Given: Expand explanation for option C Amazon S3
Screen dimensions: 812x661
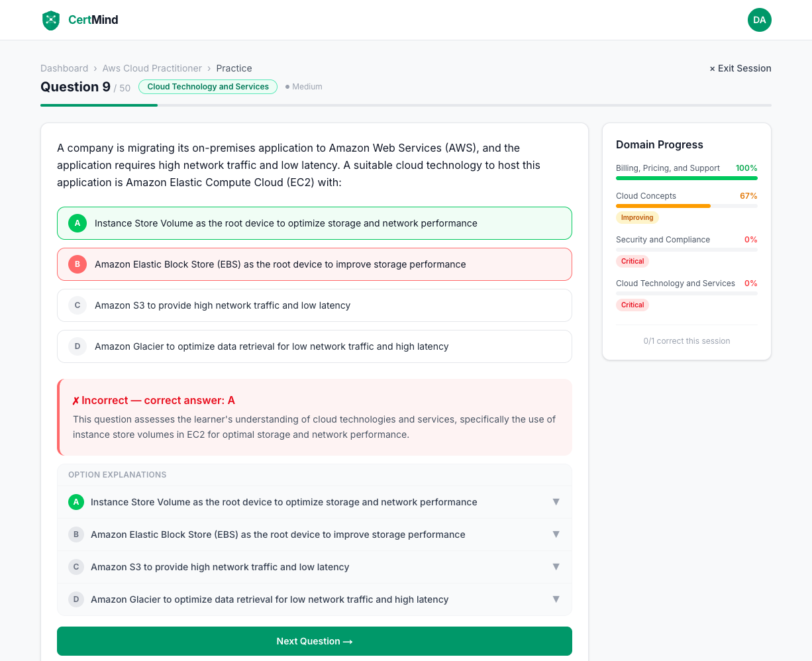Looking at the screenshot, I should [x=315, y=567].
